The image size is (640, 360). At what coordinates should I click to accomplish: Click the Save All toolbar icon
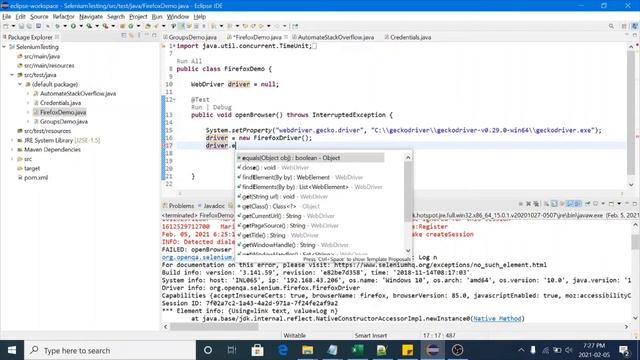(29, 26)
